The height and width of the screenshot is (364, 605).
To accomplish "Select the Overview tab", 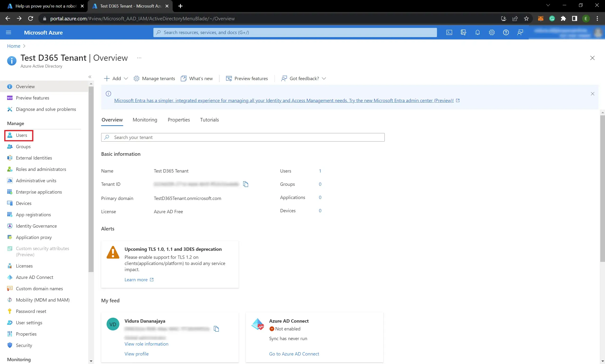I will 112,120.
